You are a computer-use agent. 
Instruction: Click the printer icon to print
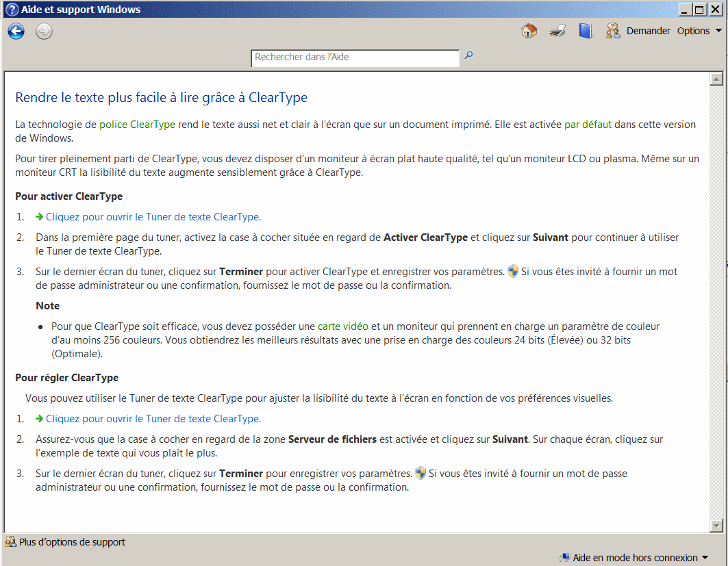[x=557, y=31]
